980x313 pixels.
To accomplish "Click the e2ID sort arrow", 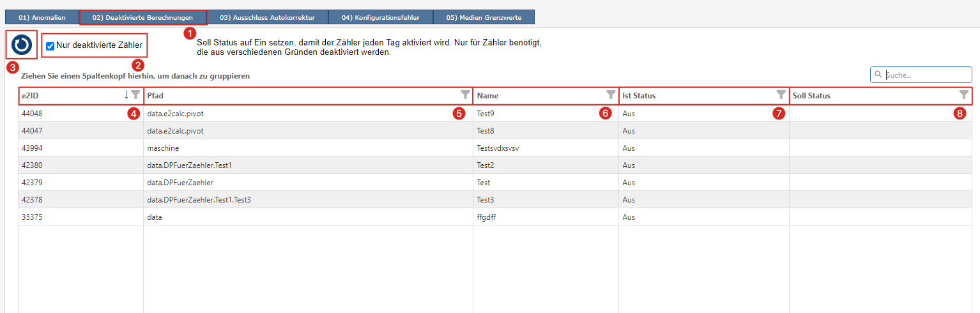I will 126,95.
